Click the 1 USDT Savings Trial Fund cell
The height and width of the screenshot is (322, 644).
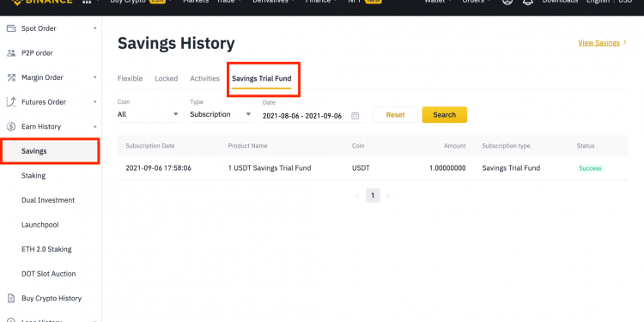click(x=270, y=168)
